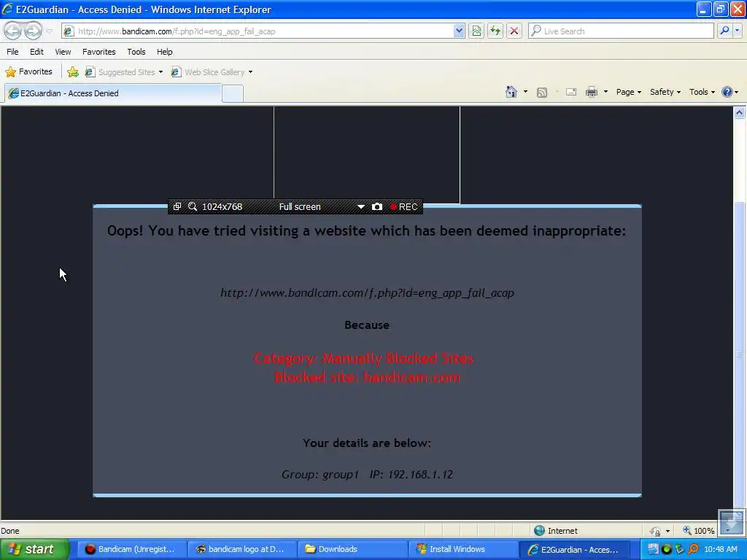Select the E2Guardian - Access Denied tab
Screen dimensions: 747x560
click(x=113, y=93)
